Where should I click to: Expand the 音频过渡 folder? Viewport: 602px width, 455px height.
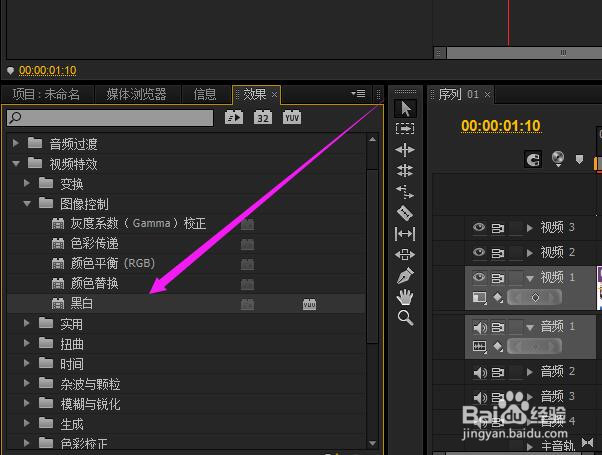[16, 143]
